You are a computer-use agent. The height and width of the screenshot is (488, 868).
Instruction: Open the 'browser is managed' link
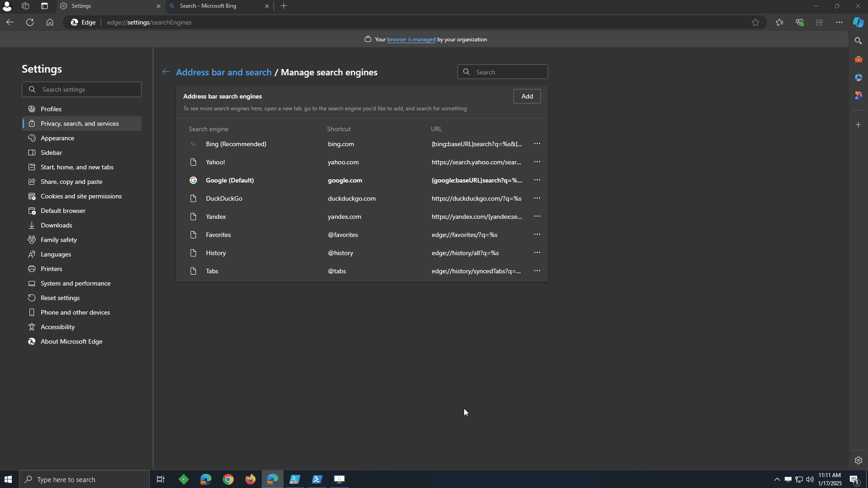[x=411, y=39]
